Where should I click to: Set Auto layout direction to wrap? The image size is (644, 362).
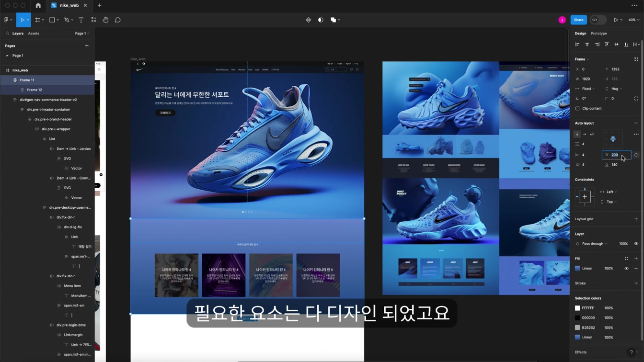592,134
